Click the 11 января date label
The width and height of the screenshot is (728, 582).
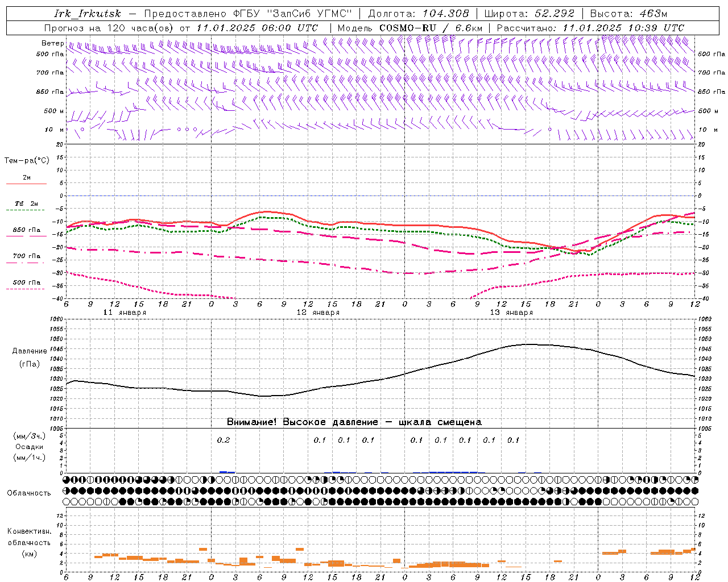coord(125,313)
